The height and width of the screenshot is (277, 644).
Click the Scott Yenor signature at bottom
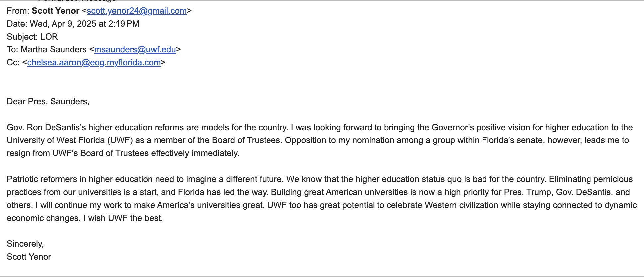pyautogui.click(x=29, y=257)
